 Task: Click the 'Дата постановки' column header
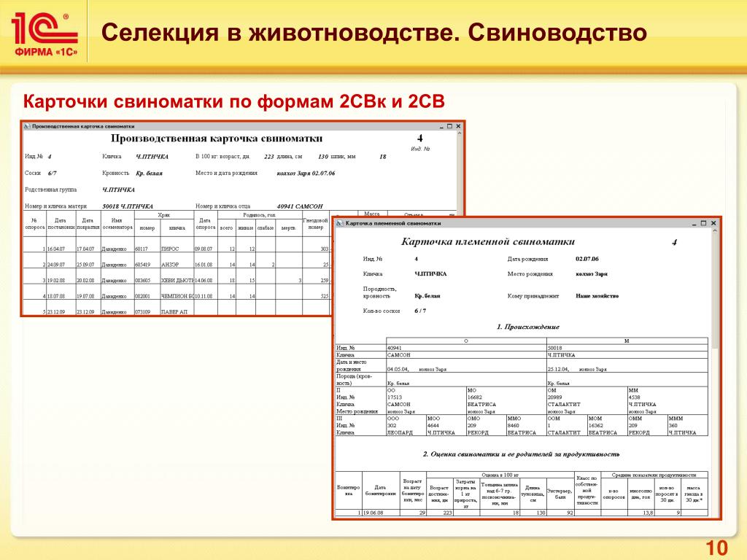coord(61,224)
